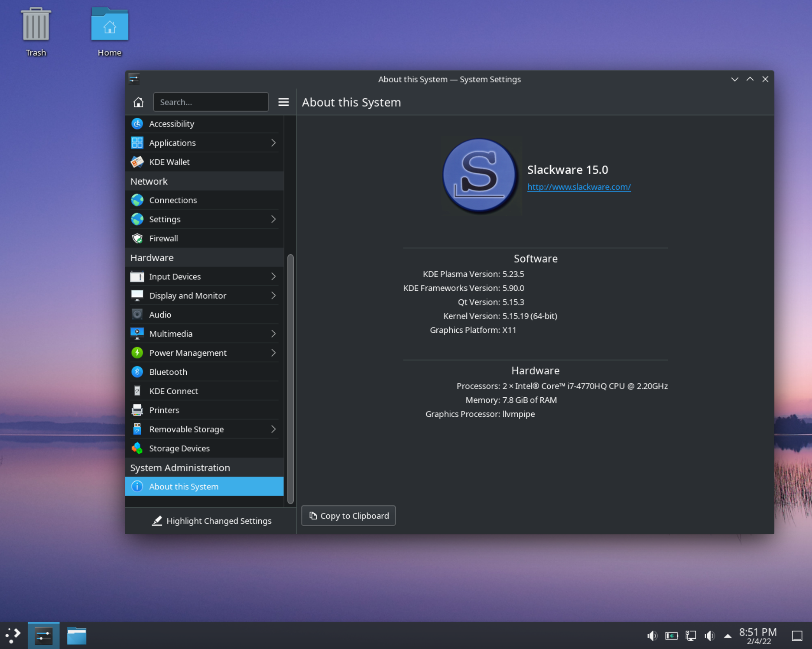Select the Bluetooth icon
812x649 pixels.
point(137,372)
